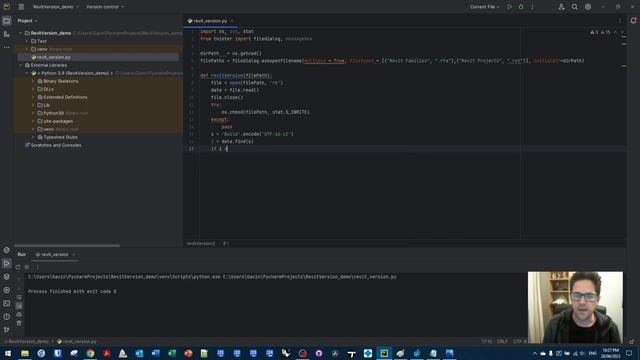Viewport: 640px width, 360px height.
Task: Open more run actions three-dot menu
Action: pyautogui.click(x=532, y=7)
